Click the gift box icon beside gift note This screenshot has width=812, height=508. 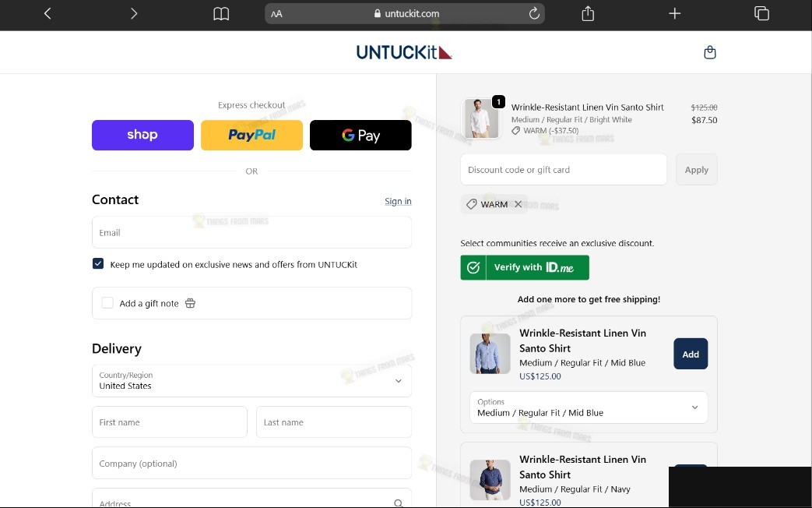point(190,303)
